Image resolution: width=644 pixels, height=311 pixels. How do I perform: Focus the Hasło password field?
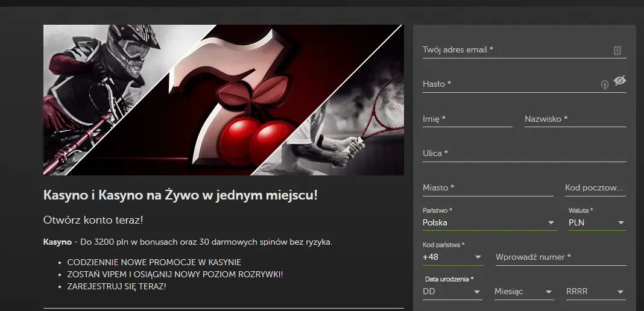pos(525,84)
